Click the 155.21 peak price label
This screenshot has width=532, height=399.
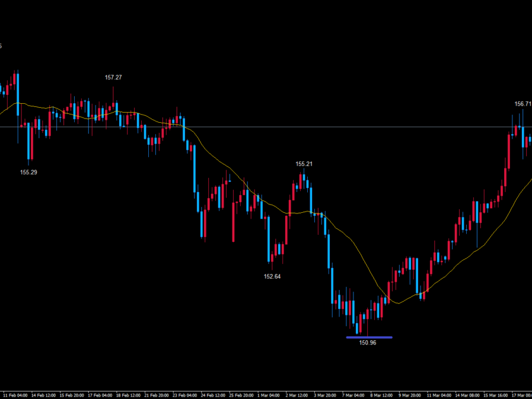pos(304,164)
